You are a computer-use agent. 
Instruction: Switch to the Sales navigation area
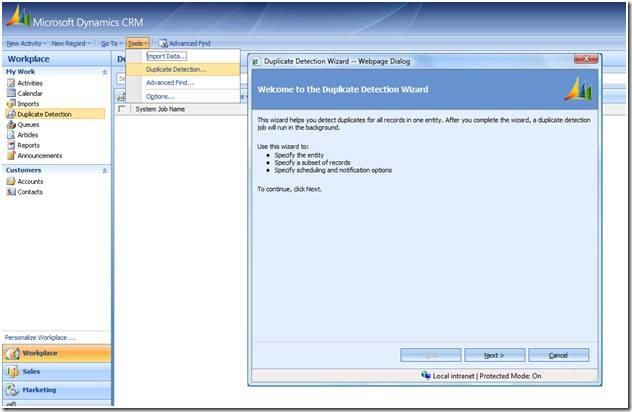(x=31, y=371)
